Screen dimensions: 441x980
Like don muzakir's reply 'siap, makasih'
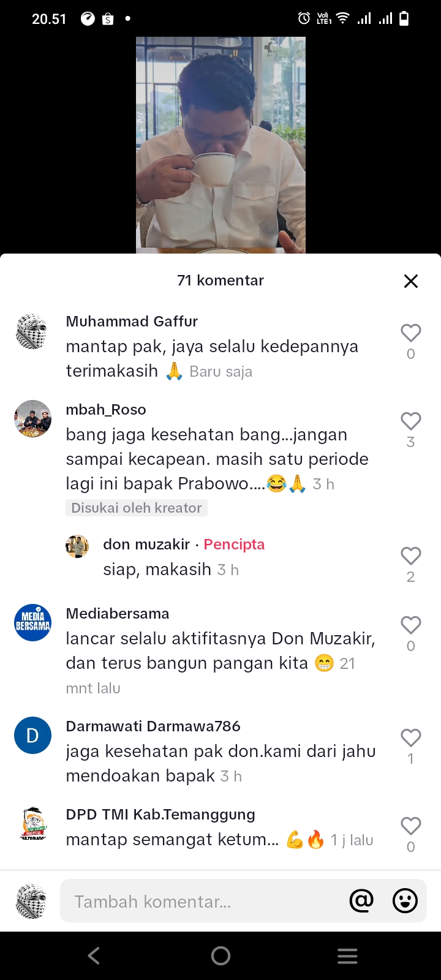coord(410,556)
